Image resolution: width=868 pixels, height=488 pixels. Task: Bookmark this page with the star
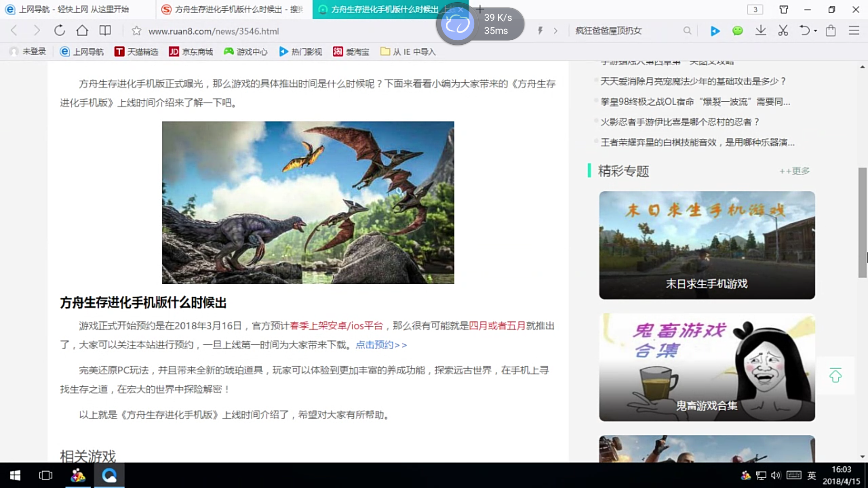click(x=137, y=31)
